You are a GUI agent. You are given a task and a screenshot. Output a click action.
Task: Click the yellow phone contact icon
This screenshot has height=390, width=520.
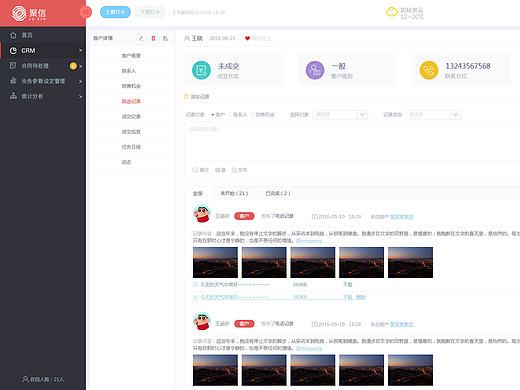429,70
